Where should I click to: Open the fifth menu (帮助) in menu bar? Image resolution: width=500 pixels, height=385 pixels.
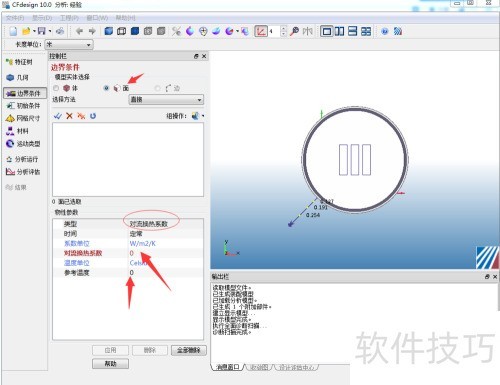(125, 18)
